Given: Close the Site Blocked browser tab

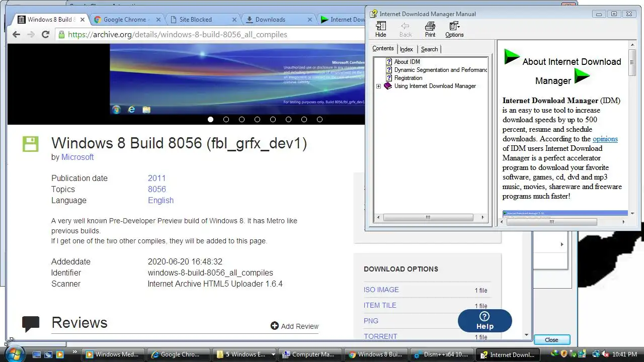Looking at the screenshot, I should 234,20.
